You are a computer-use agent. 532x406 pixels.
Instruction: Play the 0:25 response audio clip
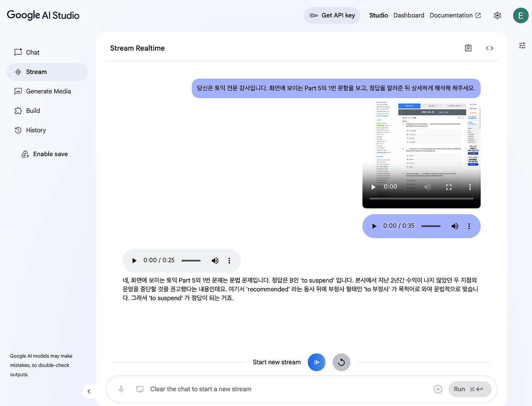coord(134,261)
